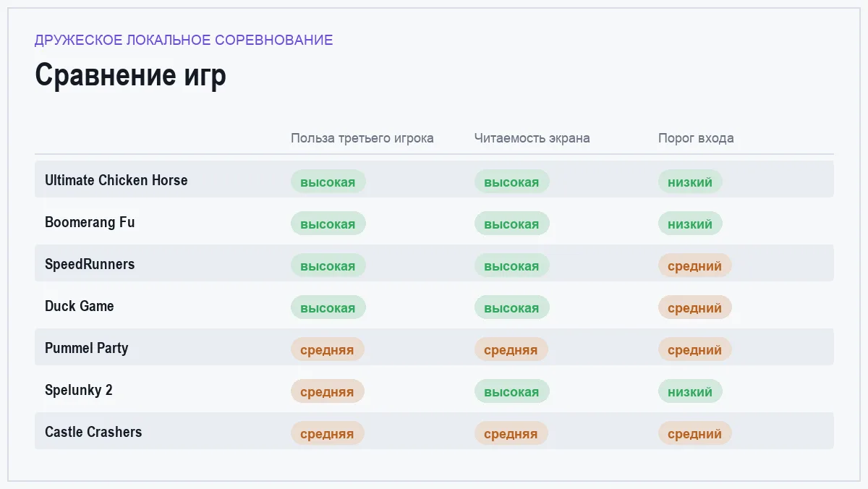Image resolution: width=868 pixels, height=489 pixels.
Task: Click Castle Crashers third-player benefit "средняя"
Action: (x=328, y=433)
